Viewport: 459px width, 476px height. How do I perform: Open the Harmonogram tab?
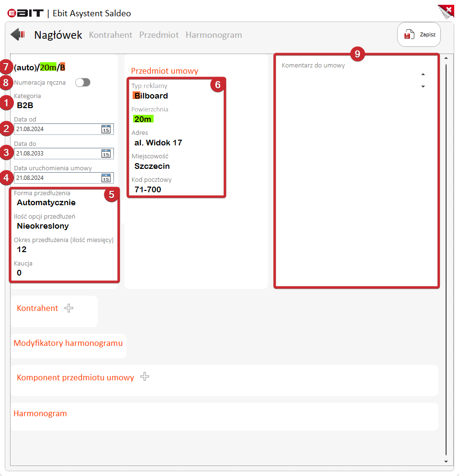click(213, 35)
